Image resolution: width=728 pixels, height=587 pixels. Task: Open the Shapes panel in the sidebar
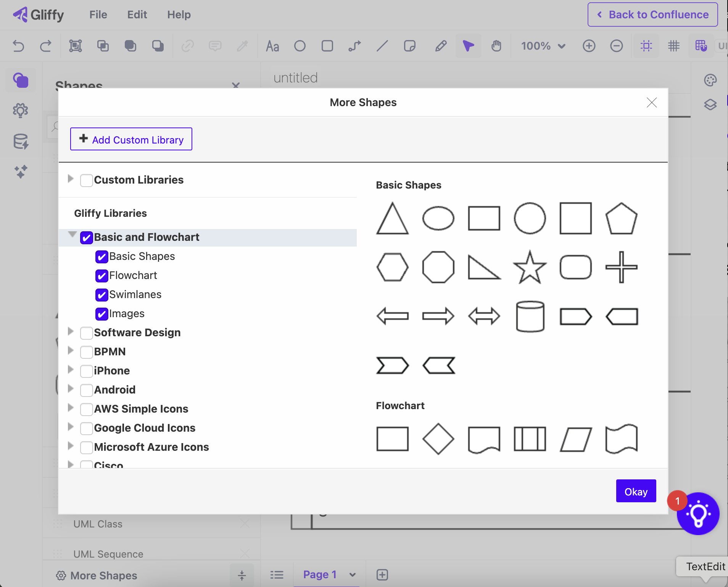coord(20,80)
